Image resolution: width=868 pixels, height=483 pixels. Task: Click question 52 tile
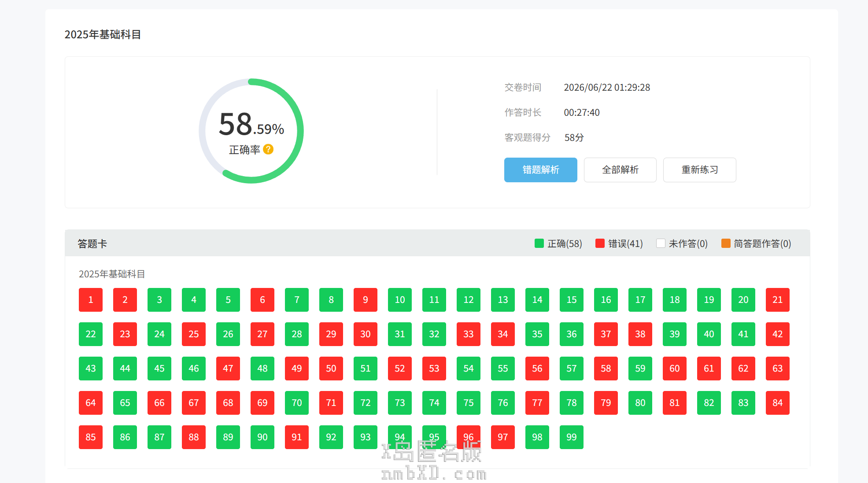400,369
